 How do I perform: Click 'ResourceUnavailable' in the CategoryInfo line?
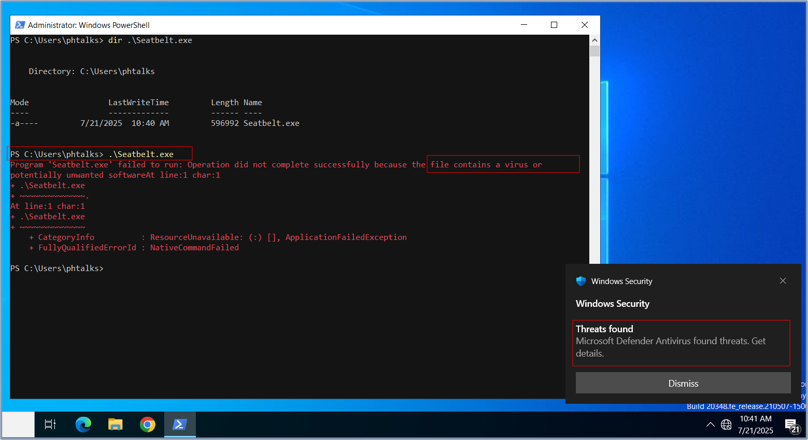196,237
